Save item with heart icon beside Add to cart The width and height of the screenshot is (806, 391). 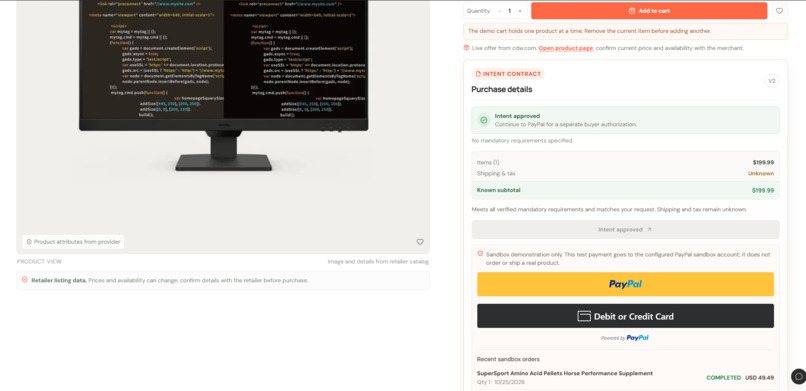point(779,11)
